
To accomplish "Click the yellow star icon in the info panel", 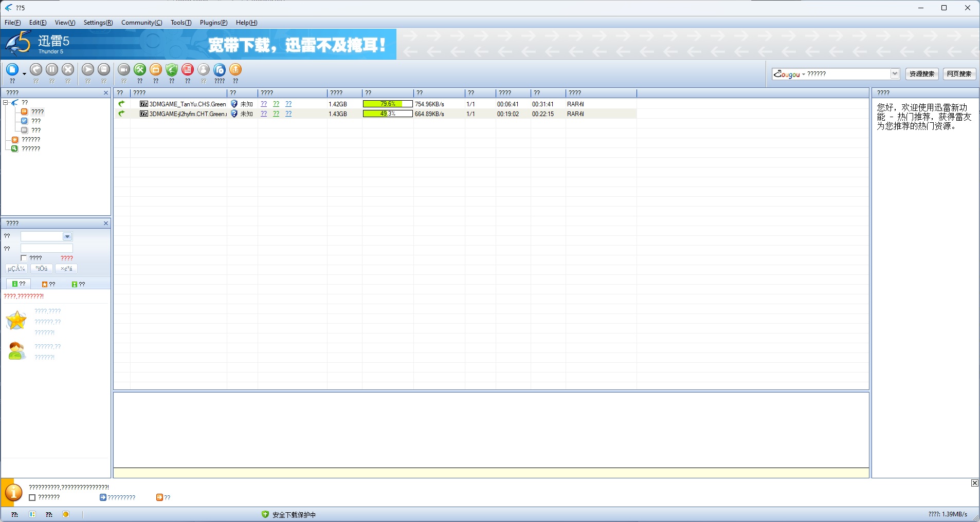I will (x=16, y=320).
